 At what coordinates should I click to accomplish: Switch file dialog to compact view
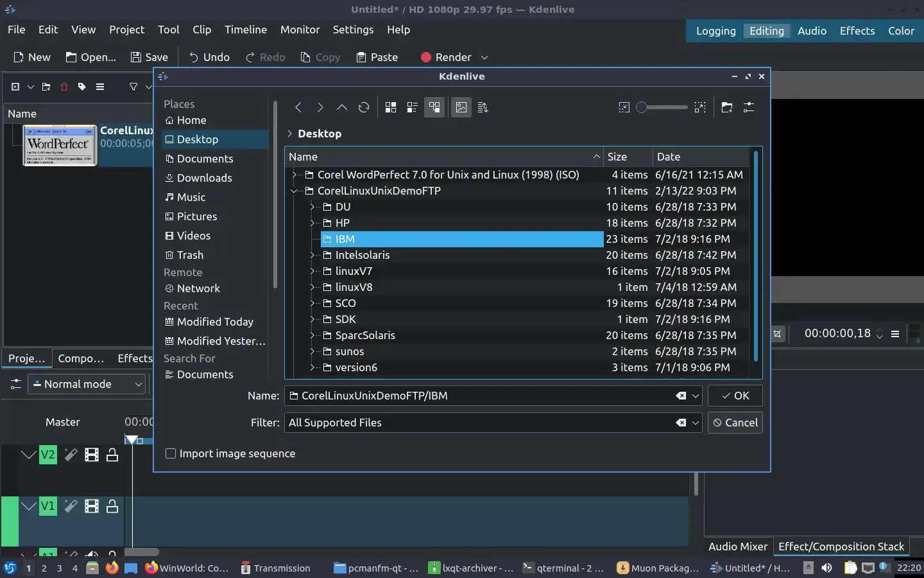coord(413,108)
